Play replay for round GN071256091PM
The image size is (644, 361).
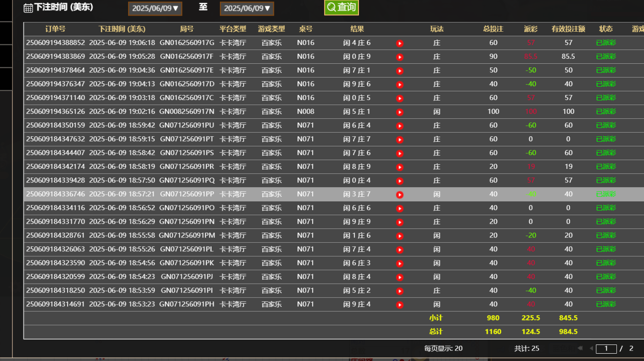click(x=400, y=235)
